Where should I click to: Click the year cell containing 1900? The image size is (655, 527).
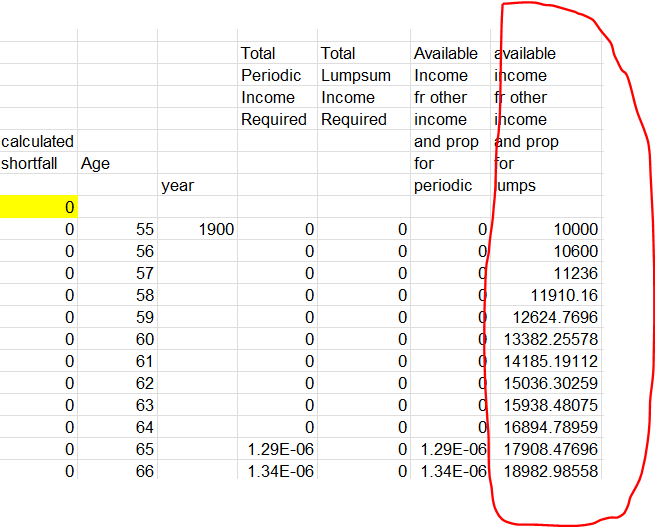click(x=197, y=229)
